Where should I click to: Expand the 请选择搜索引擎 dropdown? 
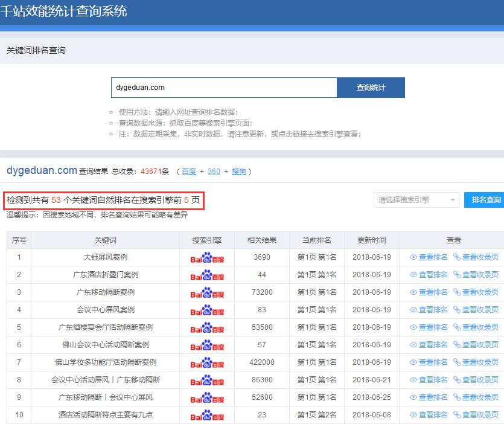pyautogui.click(x=416, y=200)
